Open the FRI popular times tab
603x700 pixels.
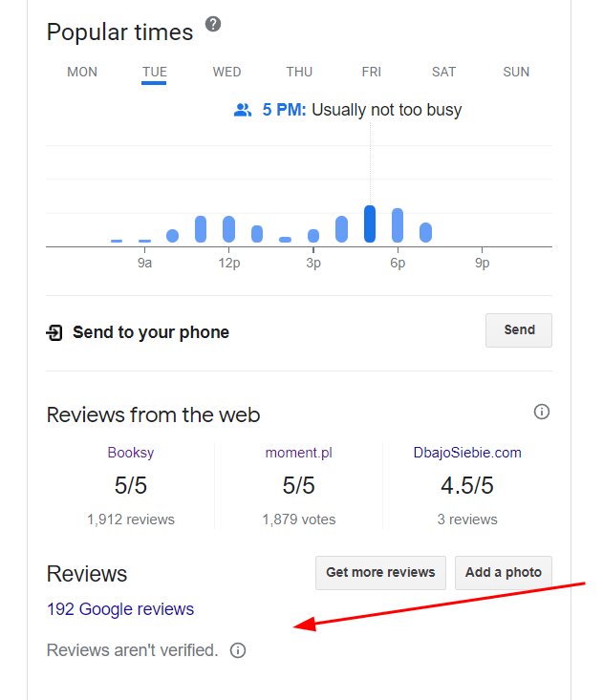point(371,72)
